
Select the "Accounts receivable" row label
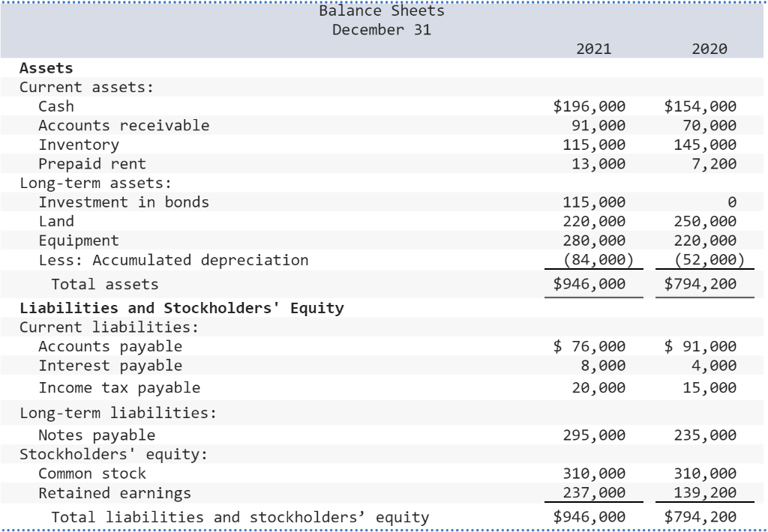(124, 125)
